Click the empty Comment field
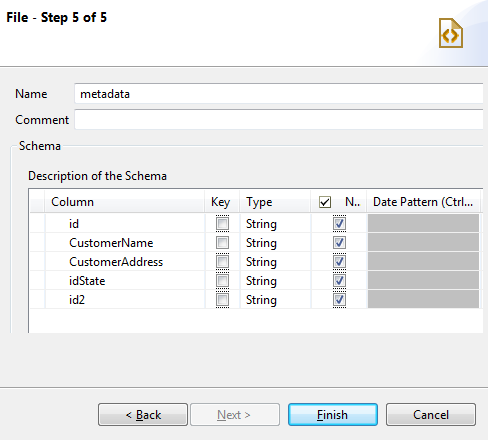The image size is (488, 440). coord(279,119)
